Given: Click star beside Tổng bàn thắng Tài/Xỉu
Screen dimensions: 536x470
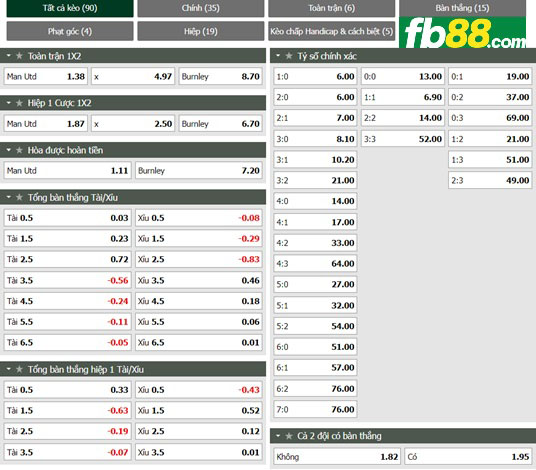Looking at the screenshot, I should click(x=19, y=197).
